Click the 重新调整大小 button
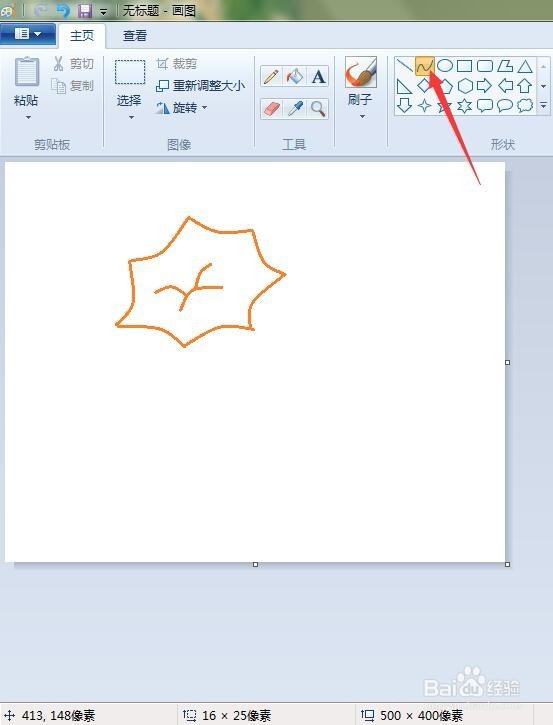 [200, 86]
